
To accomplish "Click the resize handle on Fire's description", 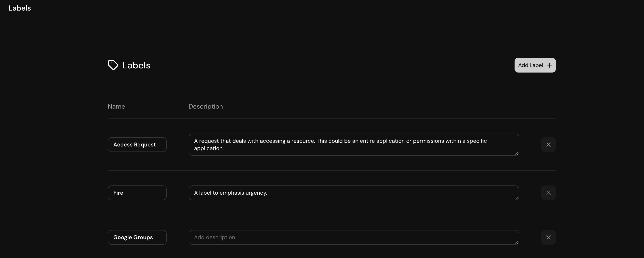I will (517, 199).
